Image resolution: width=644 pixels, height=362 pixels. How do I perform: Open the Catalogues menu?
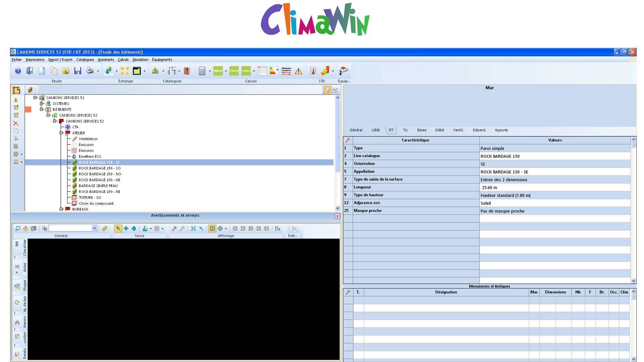pos(85,60)
